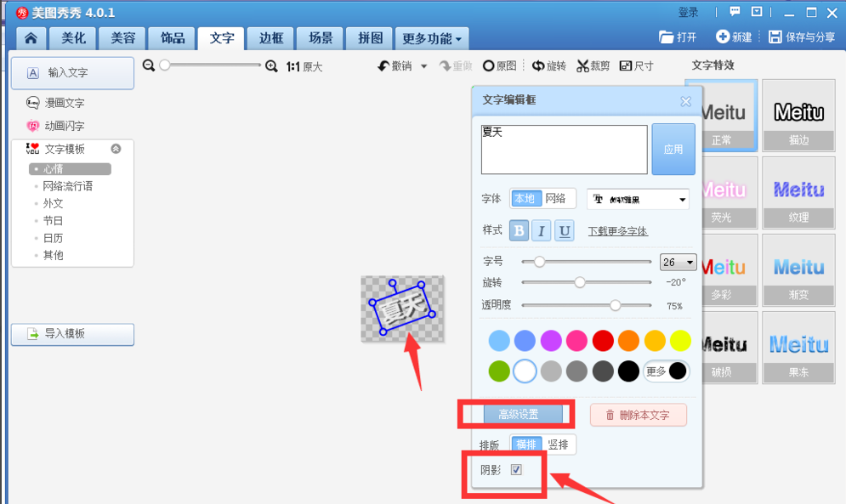Pick the red color swatch
The image size is (846, 504).
click(603, 340)
